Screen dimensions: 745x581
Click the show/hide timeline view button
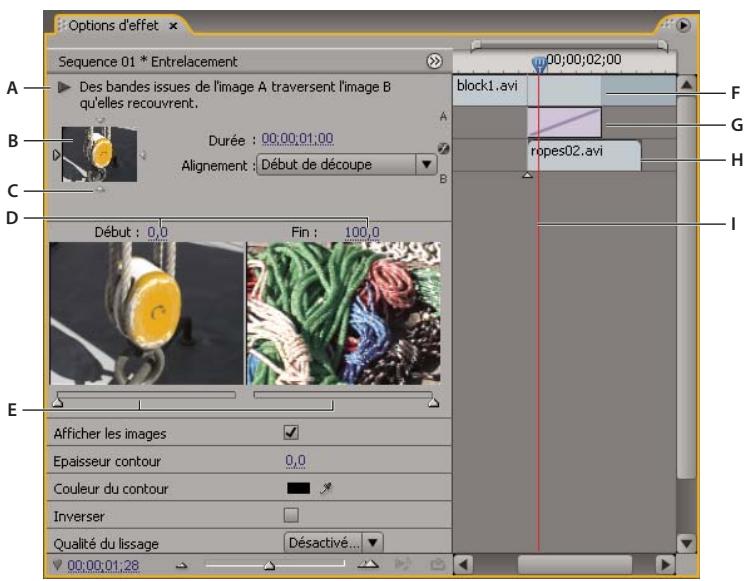pyautogui.click(x=434, y=61)
